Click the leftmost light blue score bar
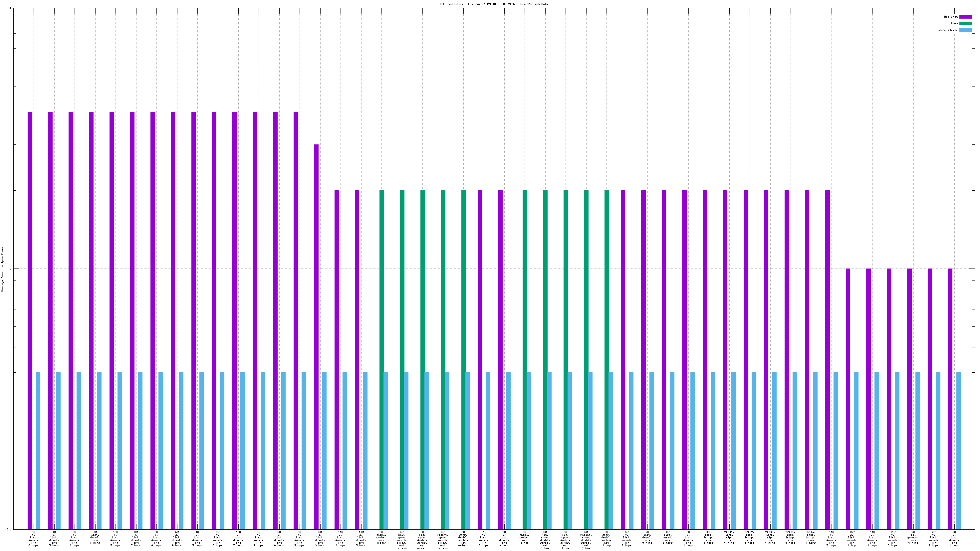 [38, 451]
